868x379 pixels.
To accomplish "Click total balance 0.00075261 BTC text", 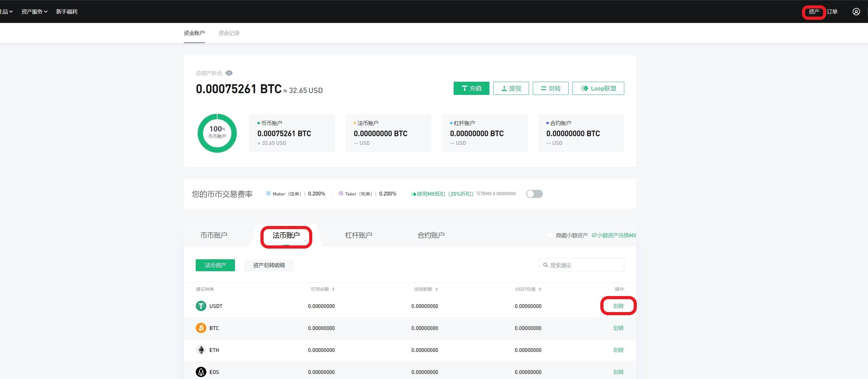I will (238, 89).
